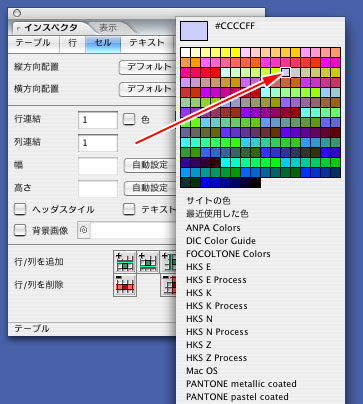Close the inspector palette with its round button
The image size is (363, 404).
coord(17,13)
